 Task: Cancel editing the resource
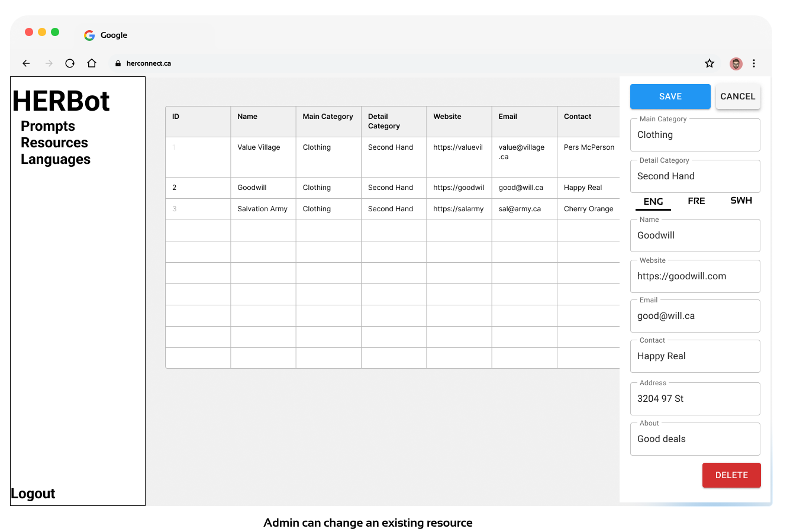(x=737, y=96)
